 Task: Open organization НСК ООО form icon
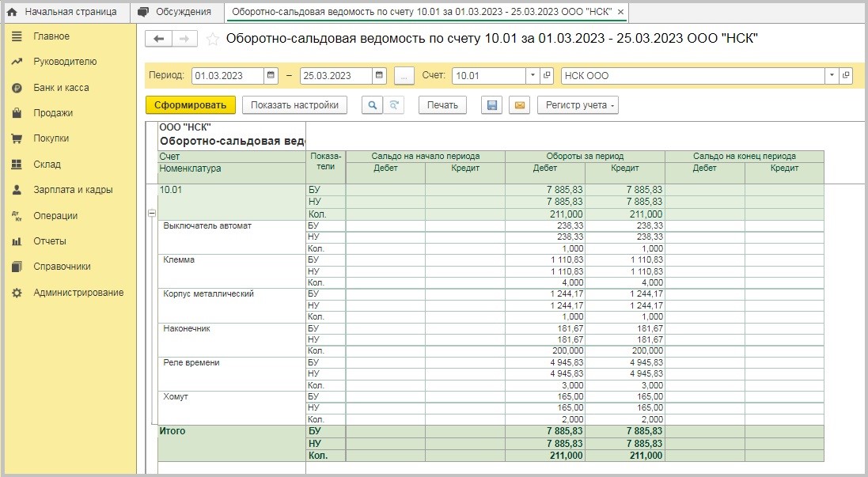click(846, 76)
